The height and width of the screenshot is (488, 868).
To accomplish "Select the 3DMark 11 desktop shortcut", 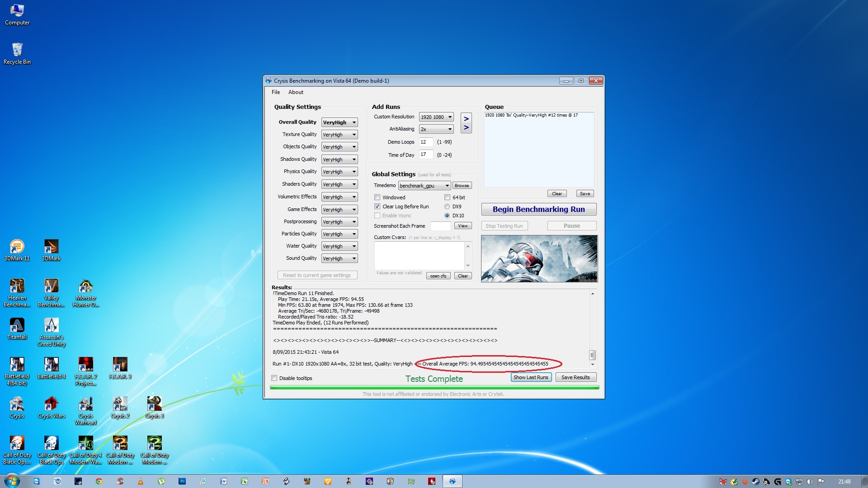I will coord(17,250).
